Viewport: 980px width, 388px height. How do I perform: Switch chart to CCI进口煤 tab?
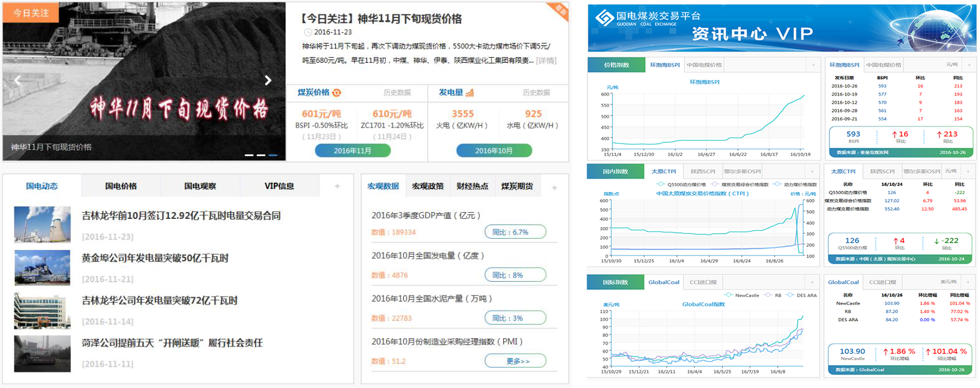click(703, 282)
